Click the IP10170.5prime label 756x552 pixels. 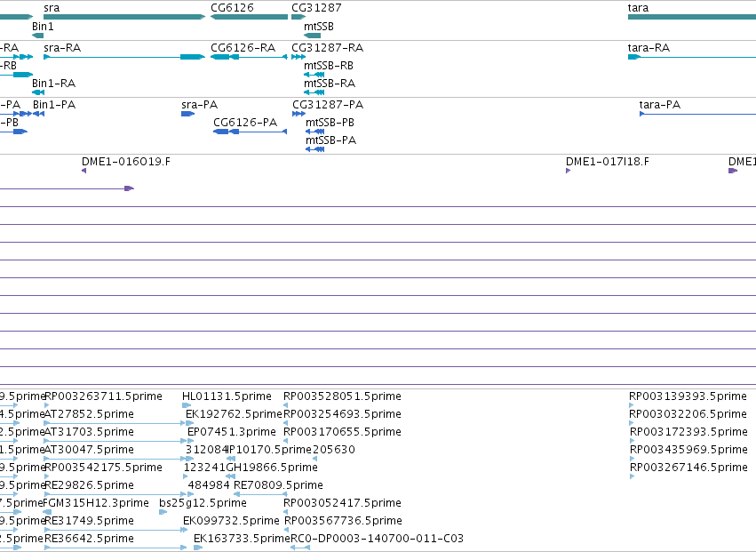click(x=269, y=450)
